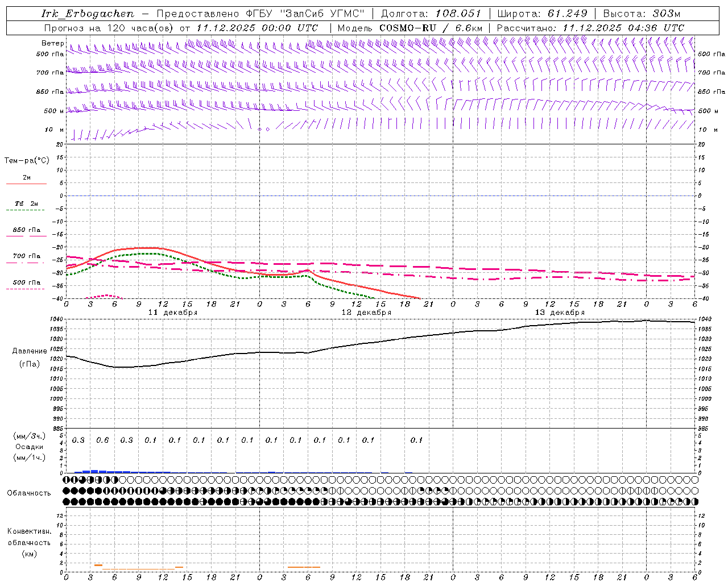Click the dashed Td 2м legend line

point(26,210)
